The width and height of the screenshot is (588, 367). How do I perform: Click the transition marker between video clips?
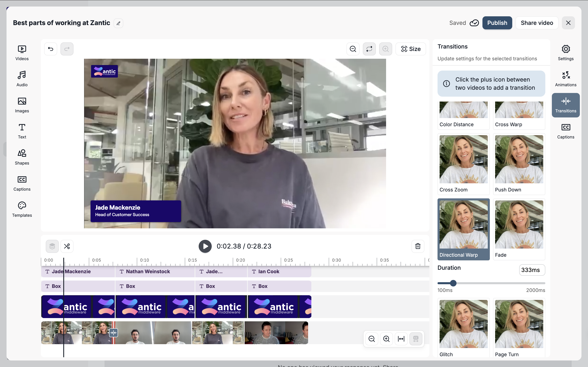point(114,333)
